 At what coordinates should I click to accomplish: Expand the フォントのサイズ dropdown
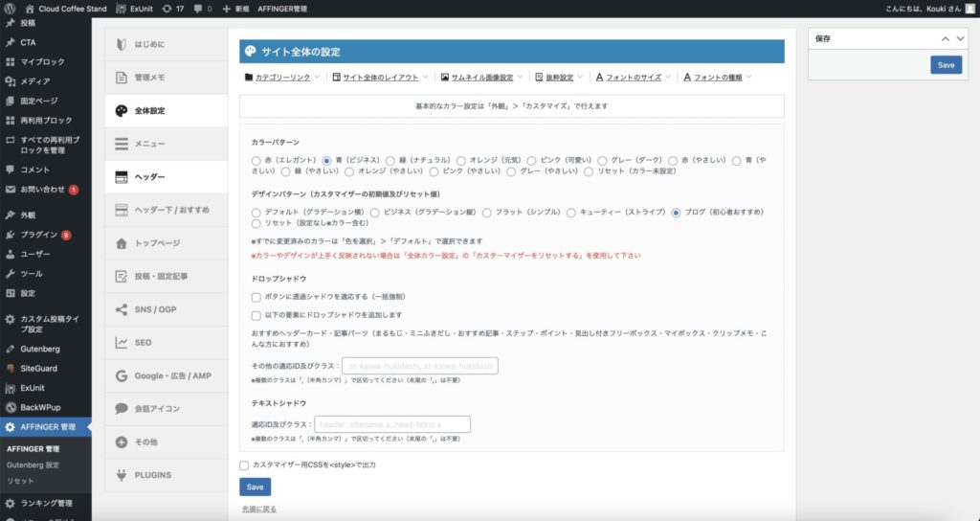point(634,78)
